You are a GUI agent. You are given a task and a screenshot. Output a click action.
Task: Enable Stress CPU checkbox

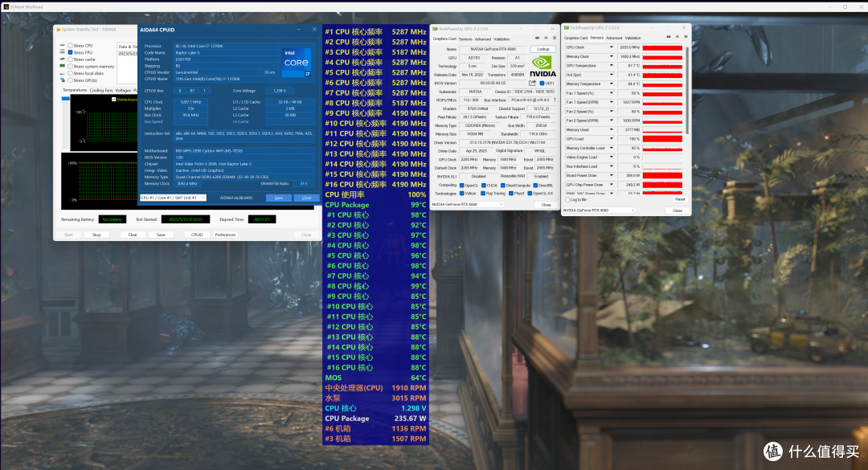[70, 46]
